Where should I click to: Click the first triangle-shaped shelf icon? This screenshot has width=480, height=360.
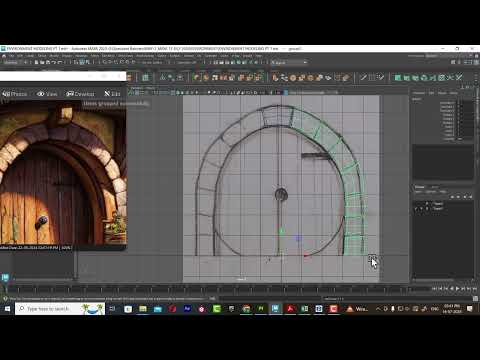(x=163, y=78)
